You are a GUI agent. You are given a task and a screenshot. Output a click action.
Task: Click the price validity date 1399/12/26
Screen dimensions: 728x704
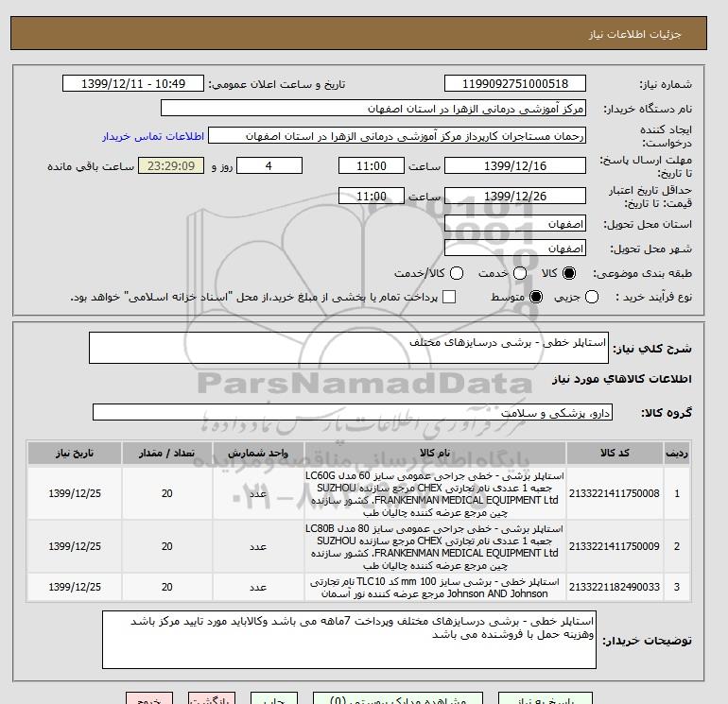(x=515, y=196)
